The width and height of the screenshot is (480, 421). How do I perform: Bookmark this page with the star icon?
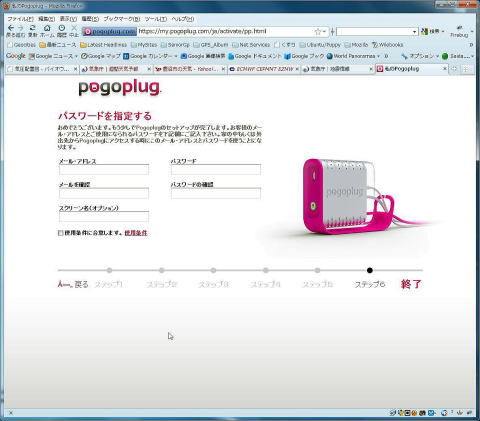pyautogui.click(x=318, y=32)
